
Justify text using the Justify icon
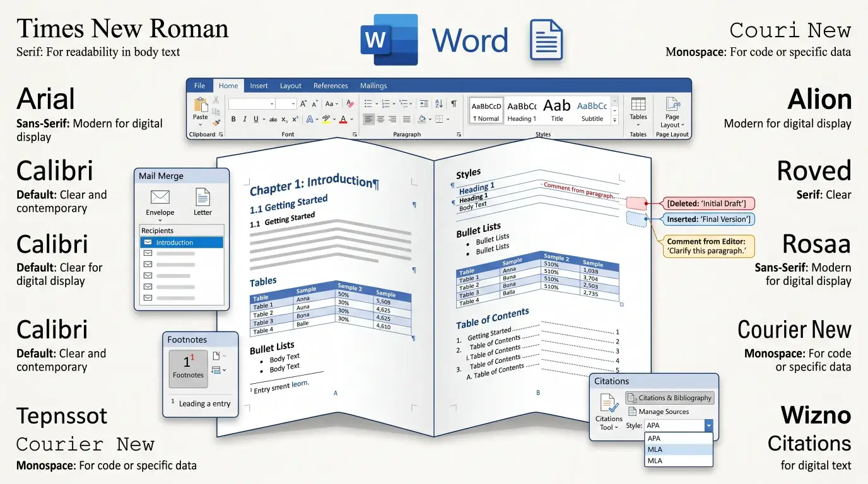coord(406,119)
